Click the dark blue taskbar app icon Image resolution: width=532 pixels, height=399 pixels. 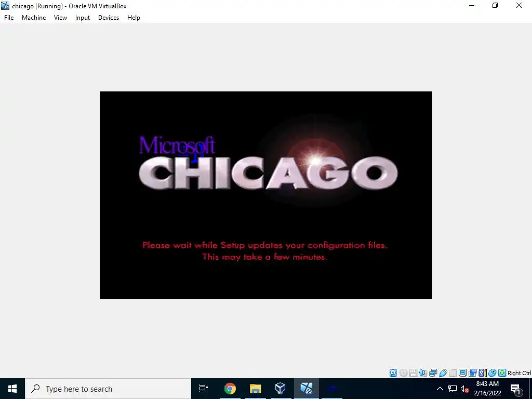tap(332, 389)
